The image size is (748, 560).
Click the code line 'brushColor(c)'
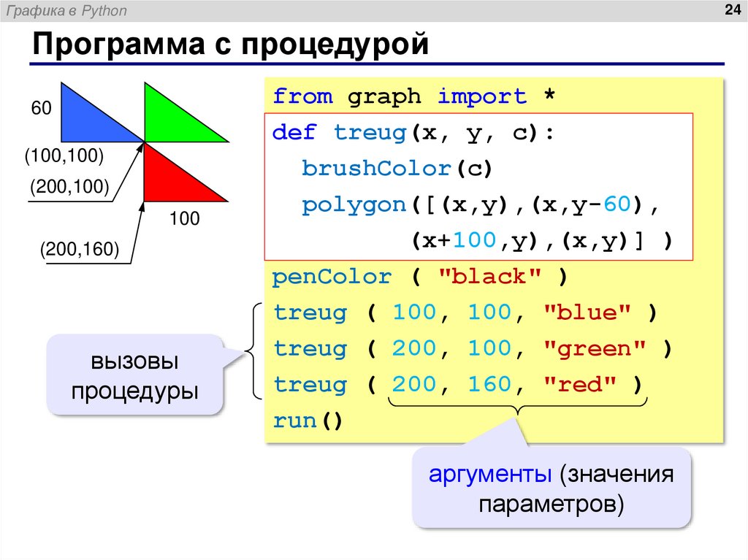[397, 169]
